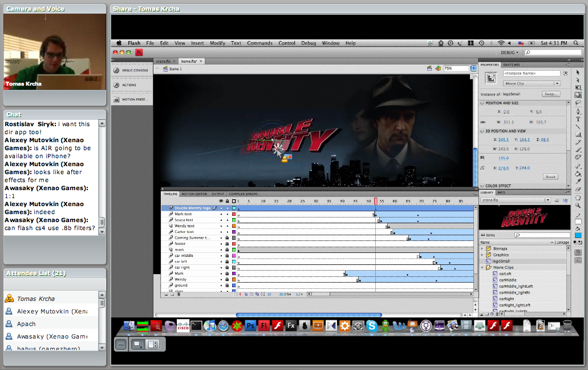Click the Edit Symbols icon above stage

(x=437, y=69)
